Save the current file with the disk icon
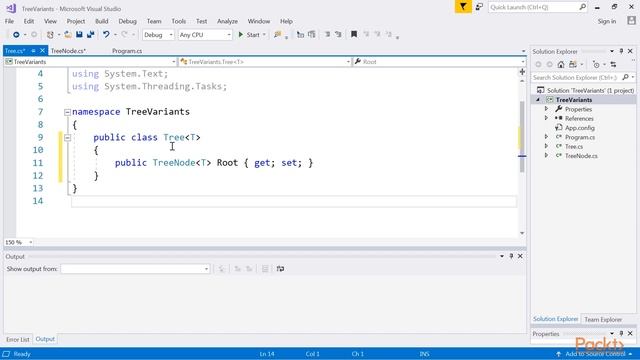Image resolution: width=640 pixels, height=360 pixels. pos(79,35)
